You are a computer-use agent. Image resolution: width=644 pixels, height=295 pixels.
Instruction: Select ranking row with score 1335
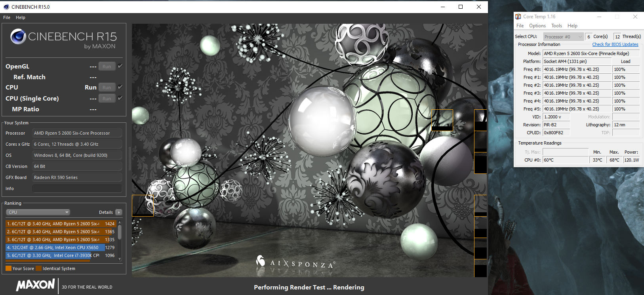coord(61,240)
